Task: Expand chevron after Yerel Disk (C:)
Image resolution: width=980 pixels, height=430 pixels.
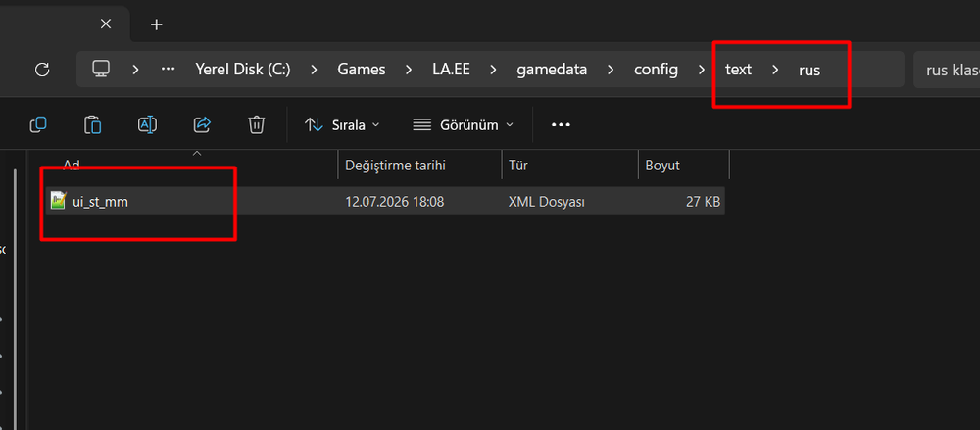Action: coord(314,70)
